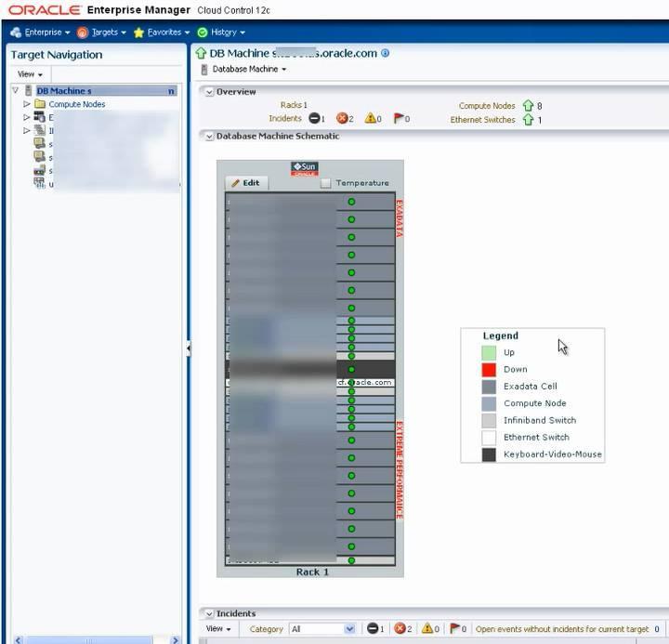Image resolution: width=669 pixels, height=644 pixels.
Task: Click the Keyboard-Video-Mouse unit status indicator
Action: click(351, 370)
